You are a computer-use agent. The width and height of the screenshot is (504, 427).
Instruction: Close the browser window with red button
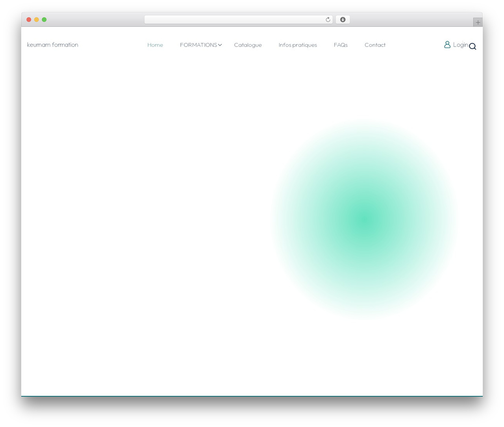tap(29, 20)
